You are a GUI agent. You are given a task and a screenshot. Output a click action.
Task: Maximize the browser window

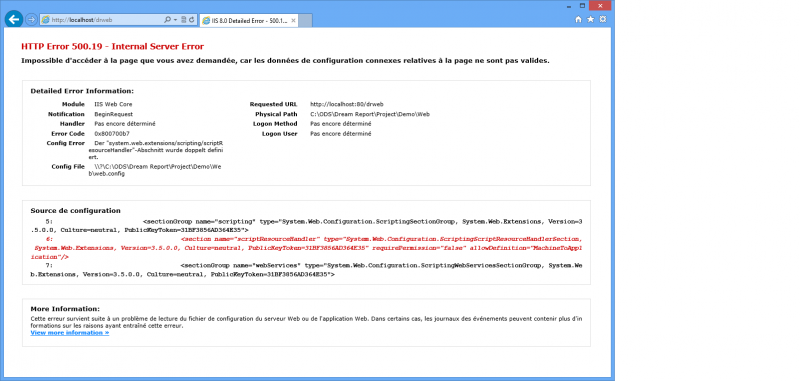(582, 5)
